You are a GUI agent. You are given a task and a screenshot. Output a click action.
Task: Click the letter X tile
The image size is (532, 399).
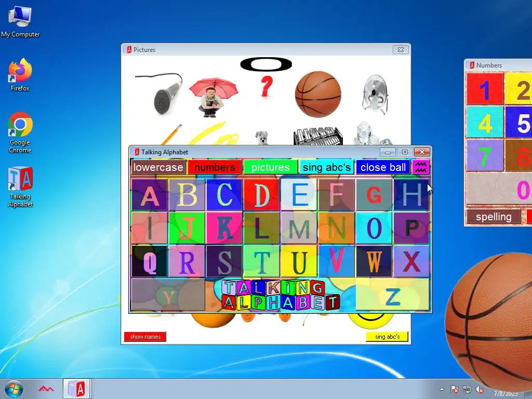pyautogui.click(x=411, y=261)
